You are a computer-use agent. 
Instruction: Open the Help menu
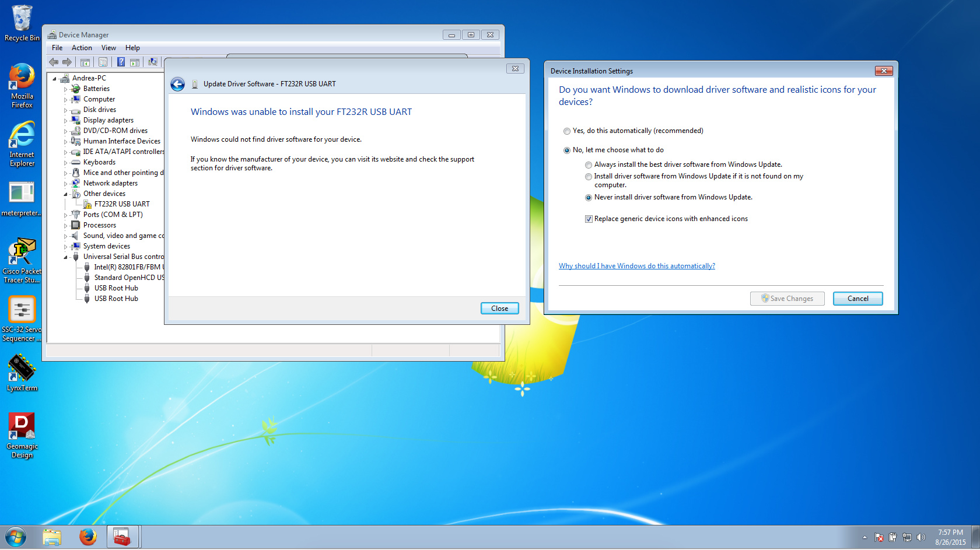(x=132, y=48)
